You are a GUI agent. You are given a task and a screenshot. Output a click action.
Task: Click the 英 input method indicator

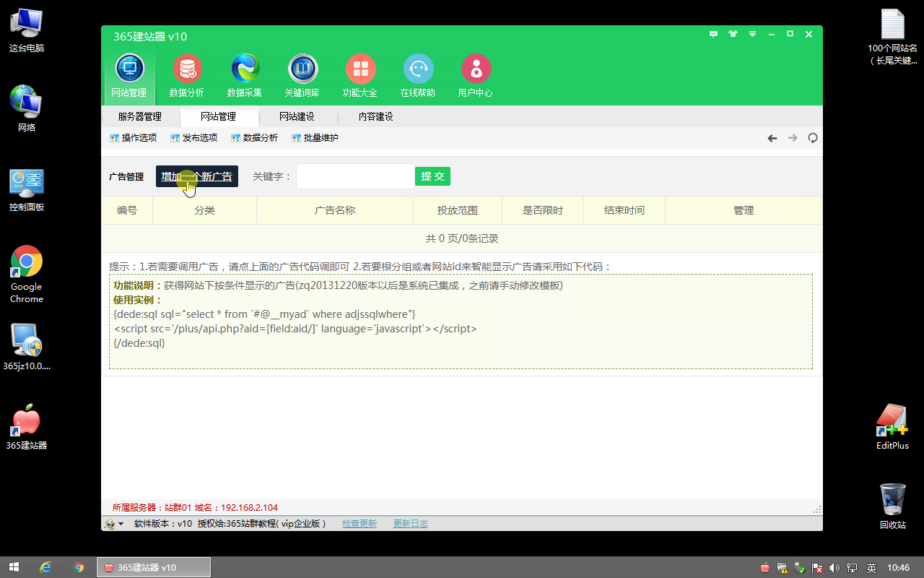tap(871, 568)
